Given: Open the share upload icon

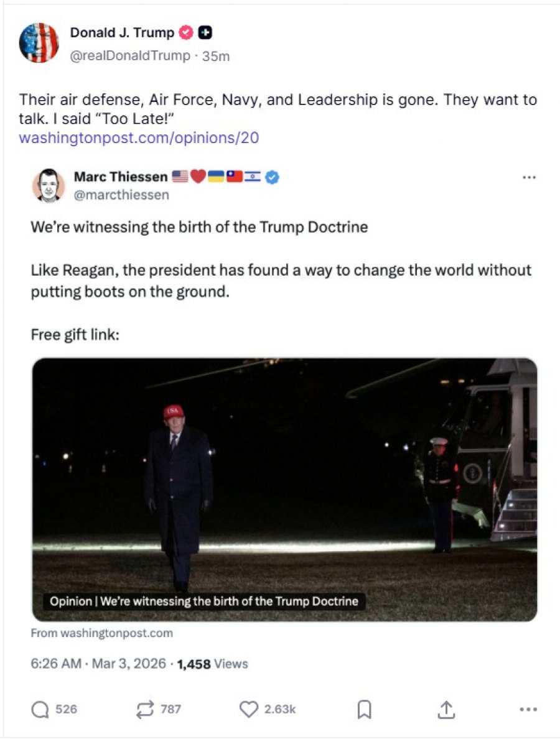Looking at the screenshot, I should (x=446, y=709).
